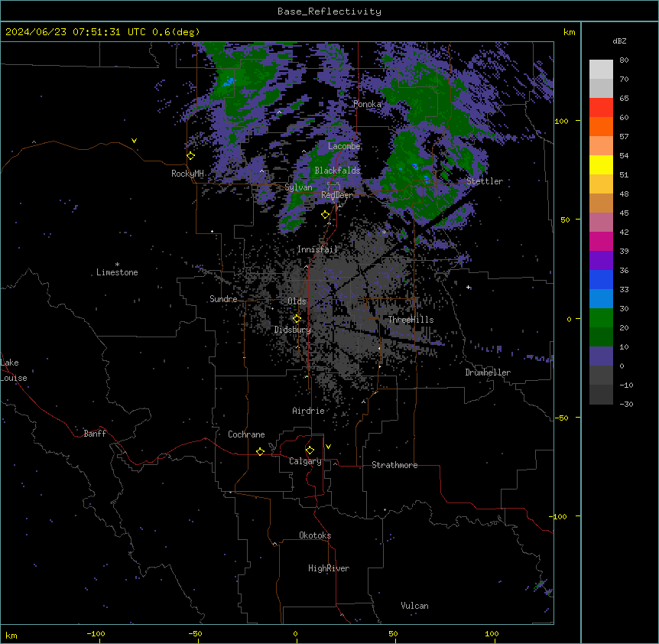Select the magenta 39-42 dBZ legend swatch

tap(601, 241)
